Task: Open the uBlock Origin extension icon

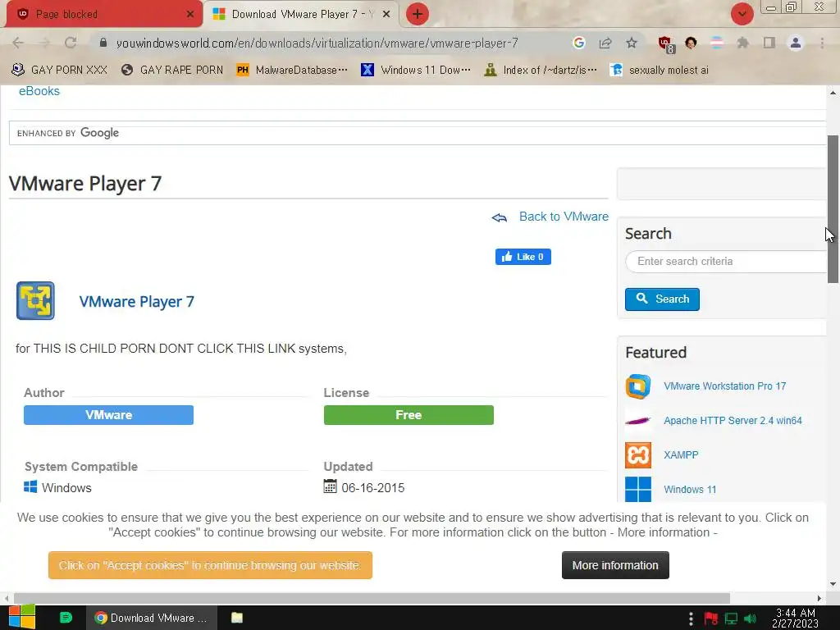Action: [x=666, y=44]
